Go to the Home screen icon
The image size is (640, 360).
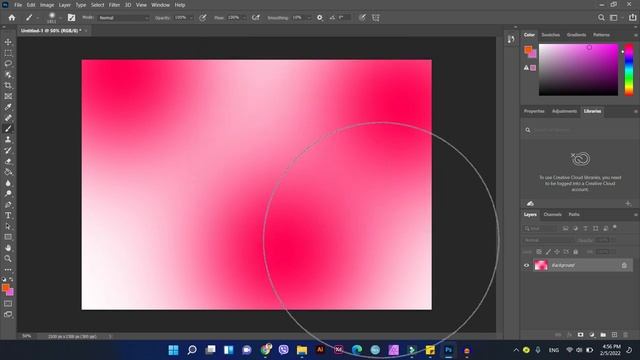[x=12, y=18]
